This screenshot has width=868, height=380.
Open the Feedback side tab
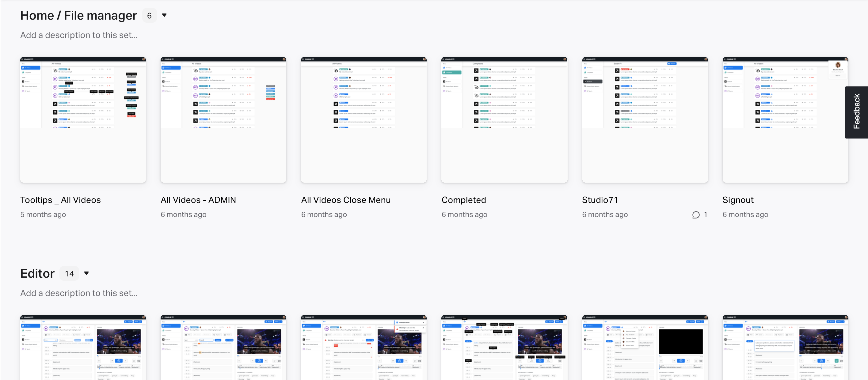tap(856, 112)
